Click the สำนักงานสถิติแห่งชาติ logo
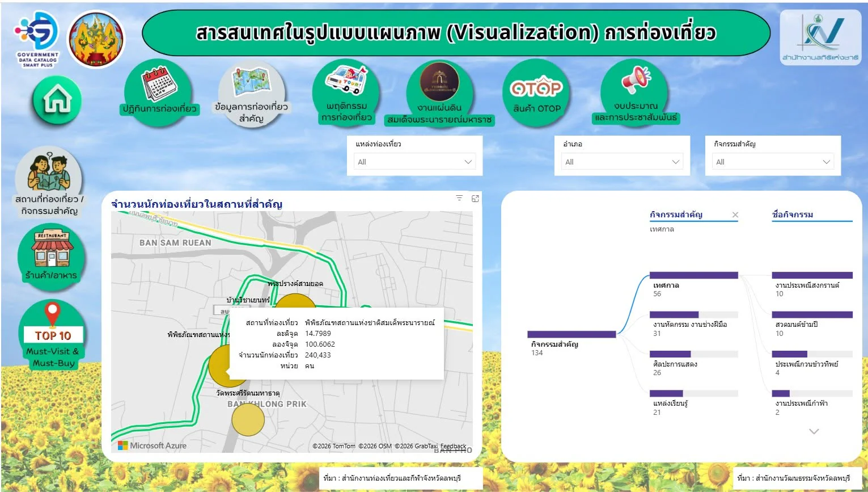 820,37
